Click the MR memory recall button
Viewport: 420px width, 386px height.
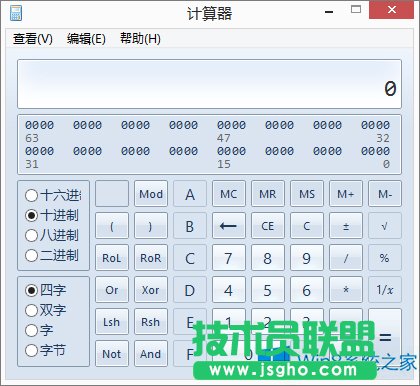(x=268, y=194)
